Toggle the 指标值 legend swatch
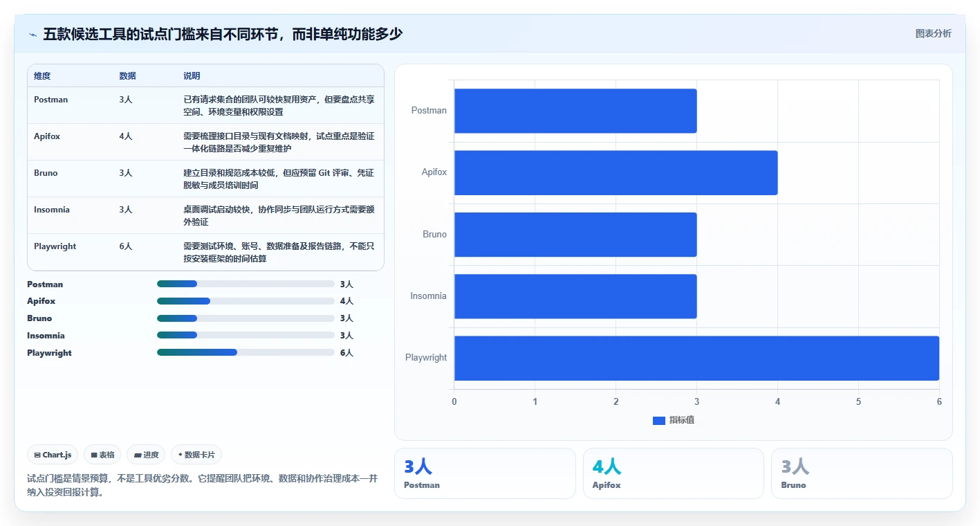Viewport: 980px width, 526px height. tap(659, 421)
